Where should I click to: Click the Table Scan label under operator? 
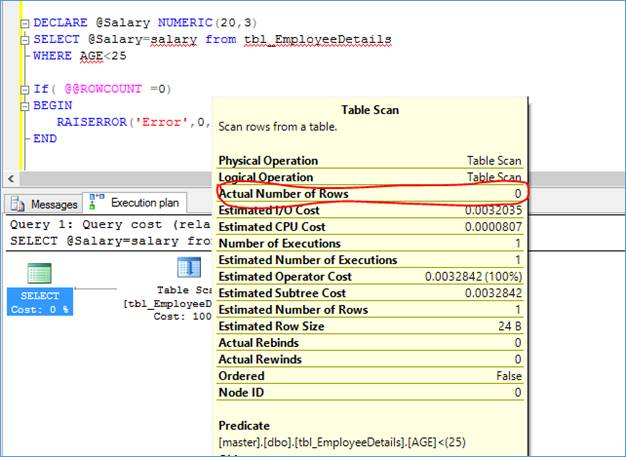click(x=184, y=290)
